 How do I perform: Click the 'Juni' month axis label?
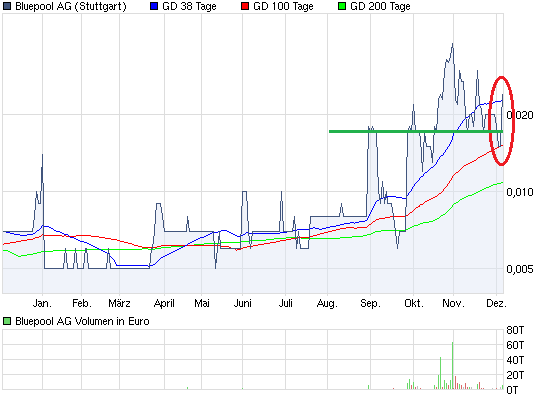[243, 303]
